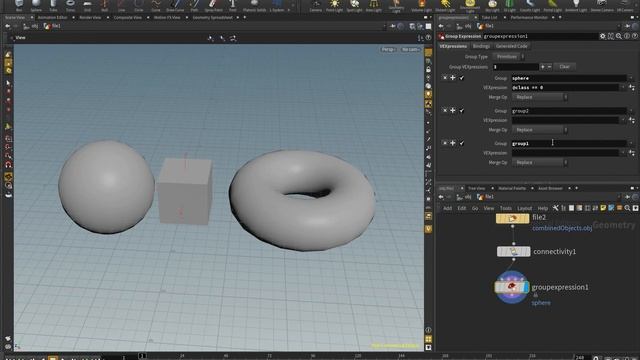Screen dimensions: 640x360
Task: Select the Tube shelf tool
Action: (53, 5)
